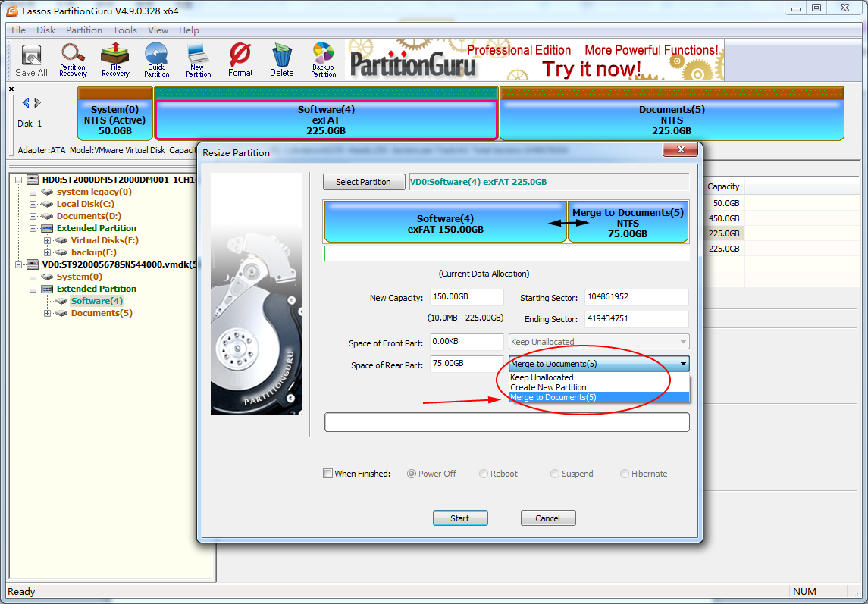Click the partition resize handle arrow

coord(568,223)
